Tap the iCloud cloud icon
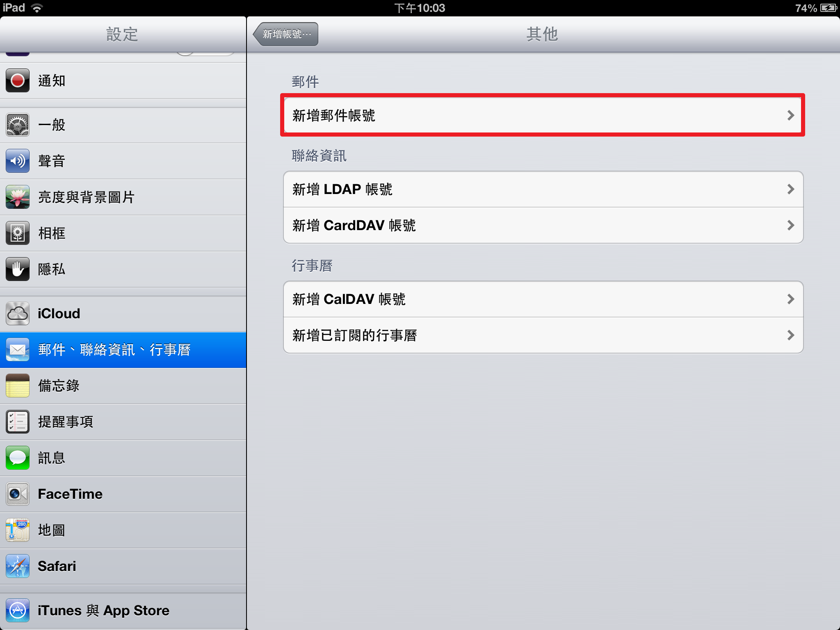 tap(18, 313)
